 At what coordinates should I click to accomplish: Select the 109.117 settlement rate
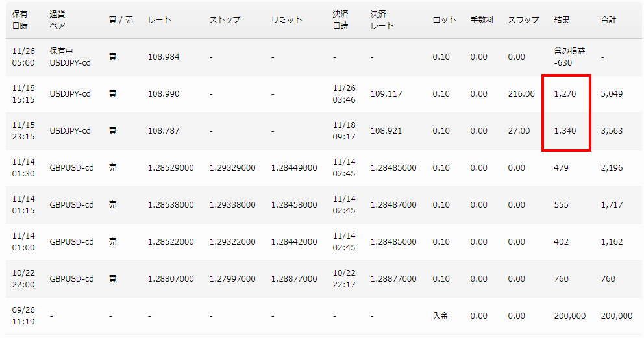[386, 94]
